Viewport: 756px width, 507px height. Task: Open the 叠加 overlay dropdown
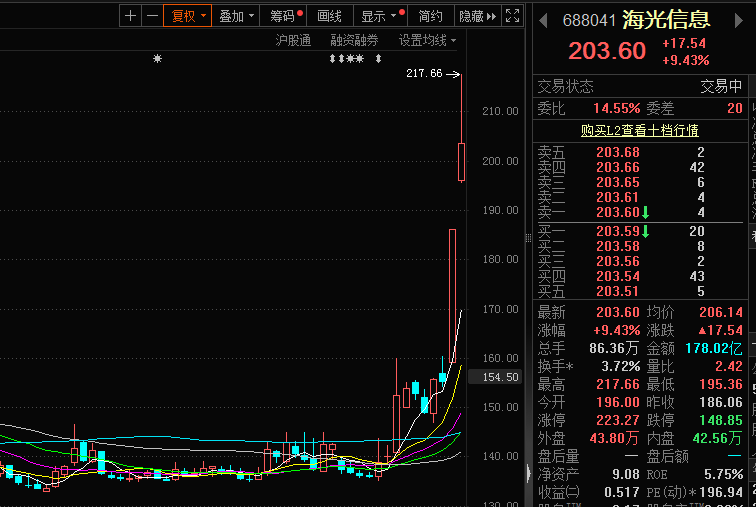[236, 16]
